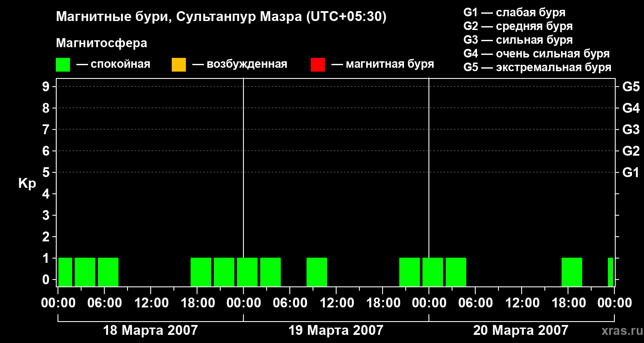Click the green bar above 18:00 on 18 March
The height and width of the screenshot is (343, 644).
click(x=201, y=272)
